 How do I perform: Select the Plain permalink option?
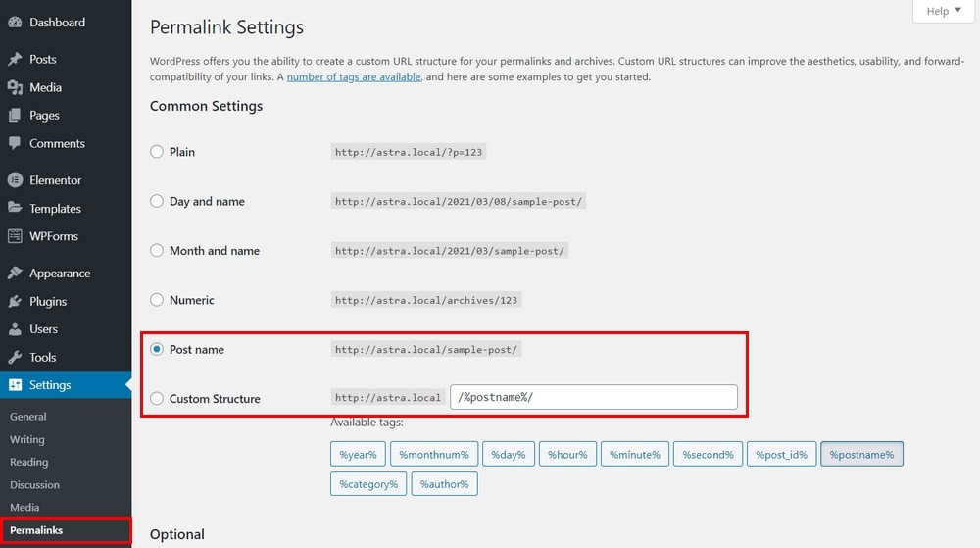click(x=156, y=152)
